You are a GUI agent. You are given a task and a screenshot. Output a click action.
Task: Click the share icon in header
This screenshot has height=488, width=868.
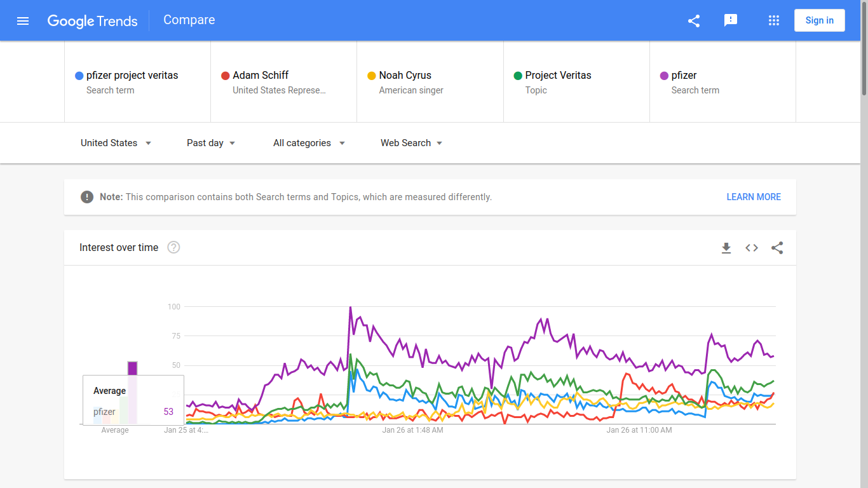pyautogui.click(x=694, y=20)
